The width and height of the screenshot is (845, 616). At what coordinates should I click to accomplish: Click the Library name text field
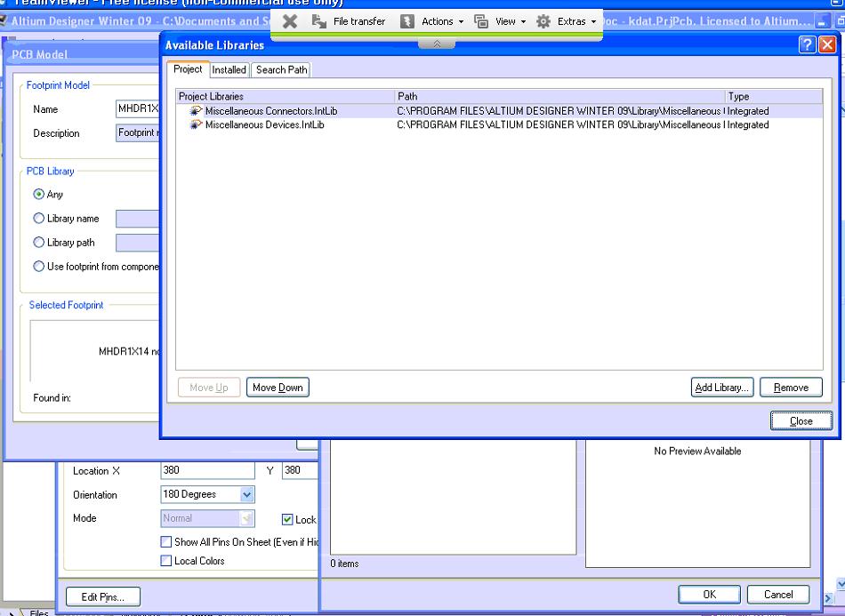point(138,219)
